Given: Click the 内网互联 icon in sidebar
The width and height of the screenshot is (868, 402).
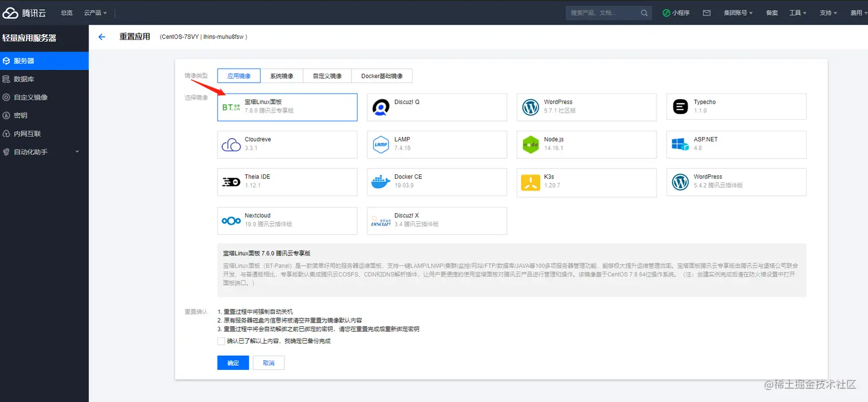Looking at the screenshot, I should click(x=6, y=134).
